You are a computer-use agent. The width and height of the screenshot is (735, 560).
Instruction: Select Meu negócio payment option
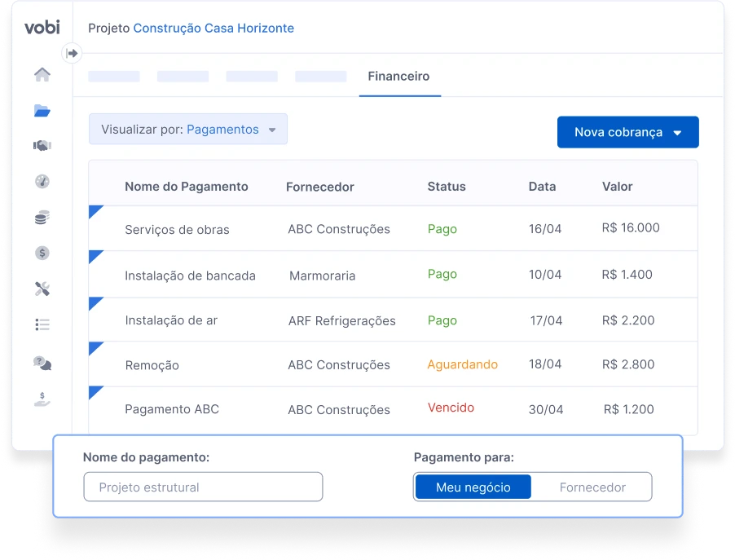pyautogui.click(x=473, y=487)
